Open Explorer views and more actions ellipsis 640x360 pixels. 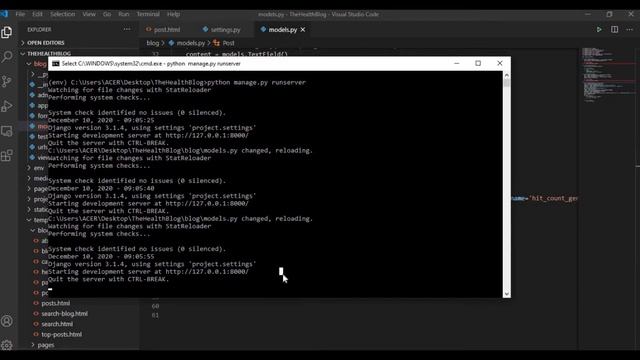(127, 29)
